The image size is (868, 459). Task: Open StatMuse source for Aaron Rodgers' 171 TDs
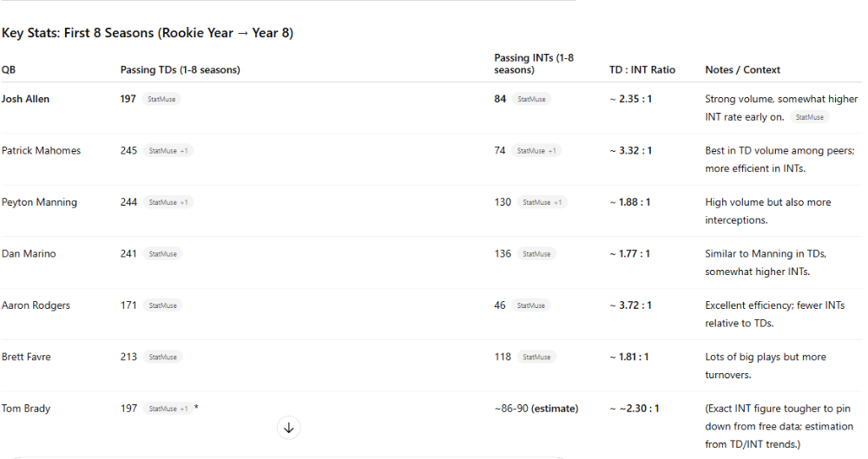click(x=163, y=305)
